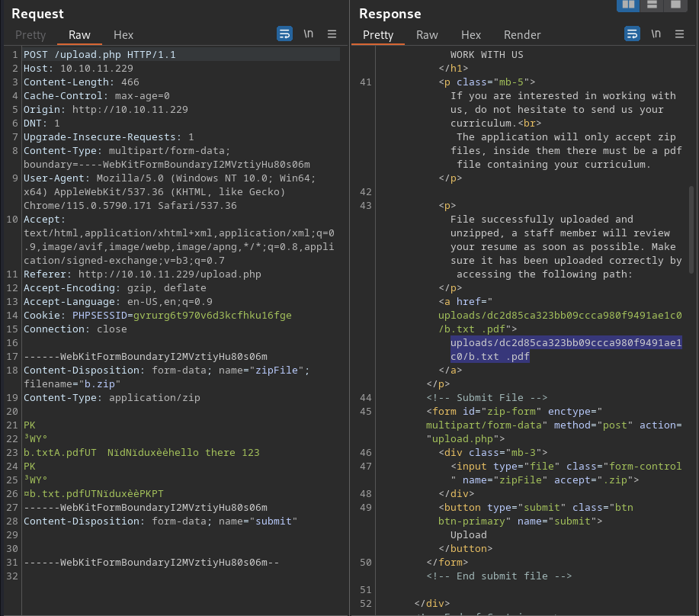Click 'Accept-Language: en-US,en;q=0.9' header
Screen dimensions: 699x616
click(117, 302)
